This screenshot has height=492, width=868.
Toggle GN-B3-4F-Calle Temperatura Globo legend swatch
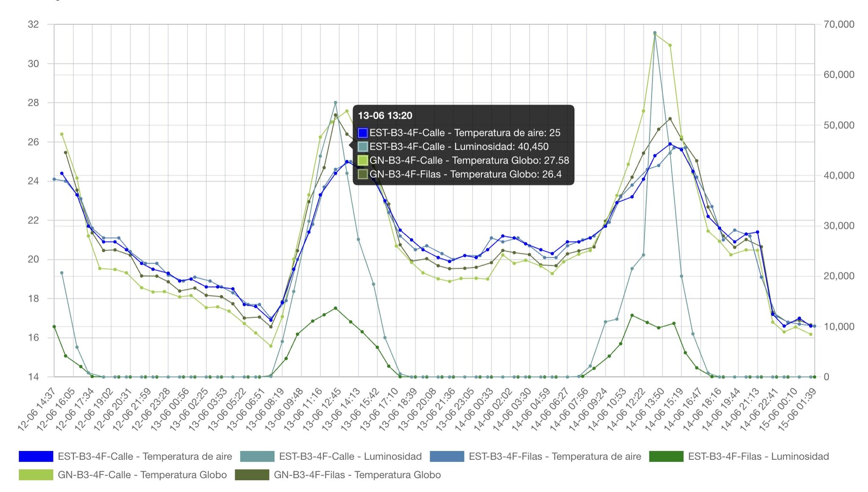click(36, 475)
